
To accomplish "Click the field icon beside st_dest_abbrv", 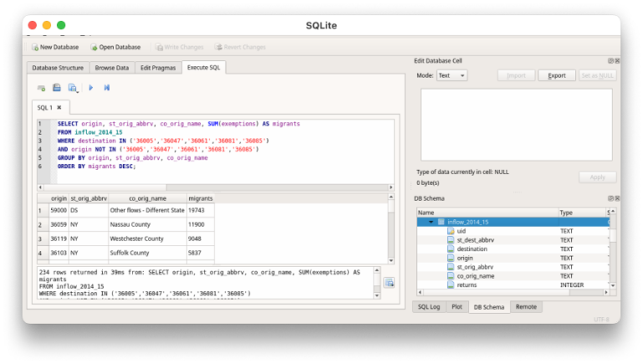I will 450,240.
